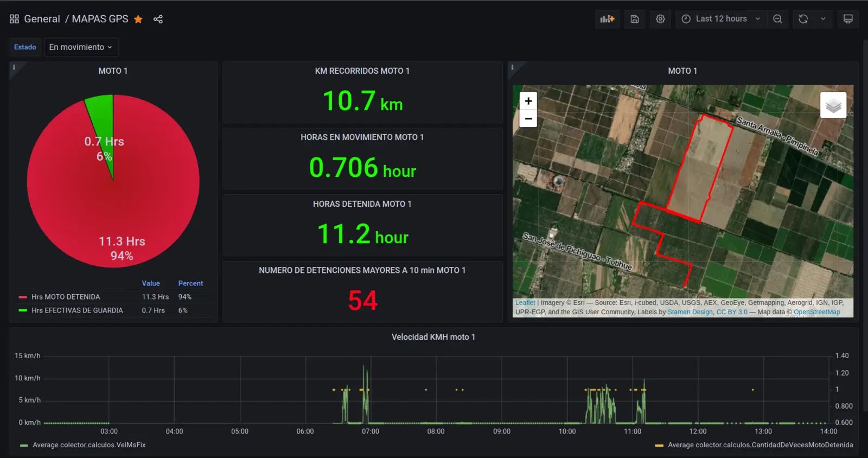Screen dimensions: 868x458
Task: Open the Stamen Design link
Action: click(690, 312)
